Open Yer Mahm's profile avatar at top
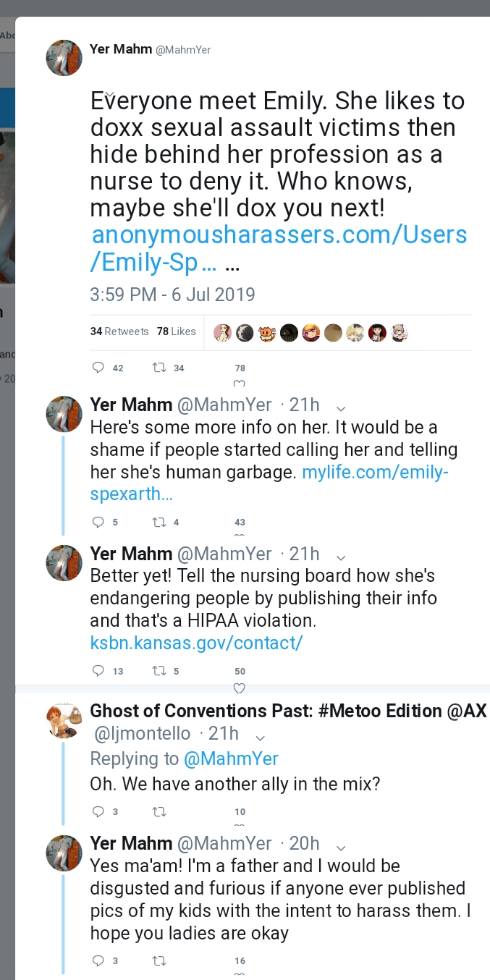The height and width of the screenshot is (980, 490). click(x=64, y=58)
